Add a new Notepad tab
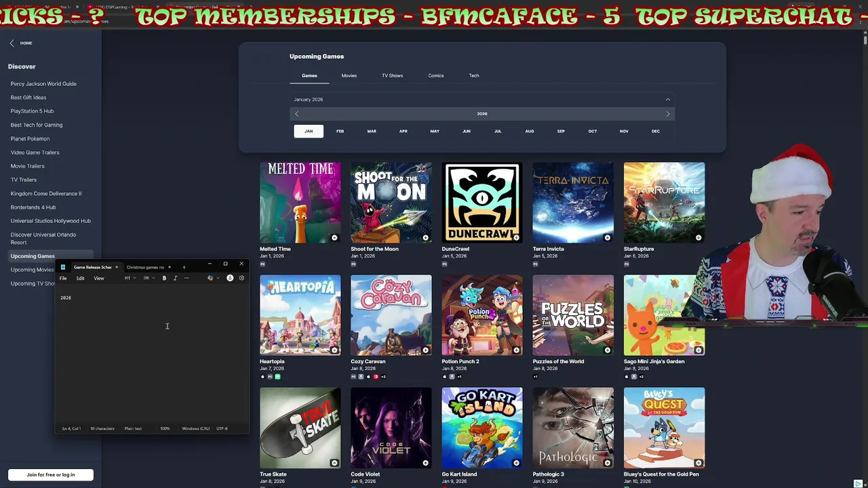This screenshot has height=488, width=868. click(x=184, y=267)
